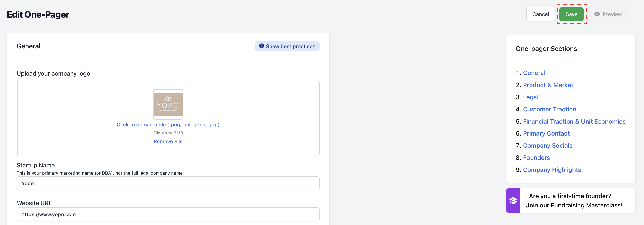The image size is (644, 225).
Task: Jump to the Customer Traction section
Action: [x=549, y=109]
